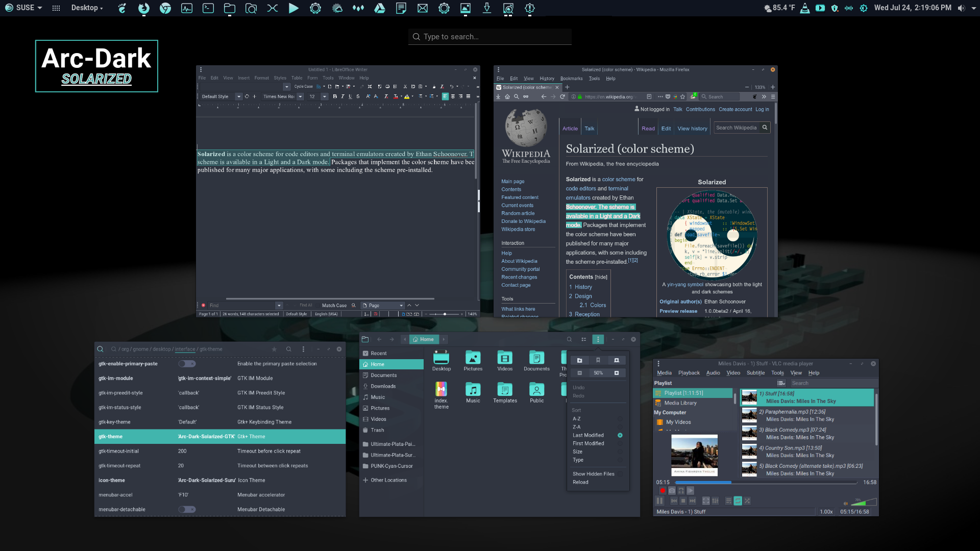Open the Format menu in Writer

(x=261, y=78)
